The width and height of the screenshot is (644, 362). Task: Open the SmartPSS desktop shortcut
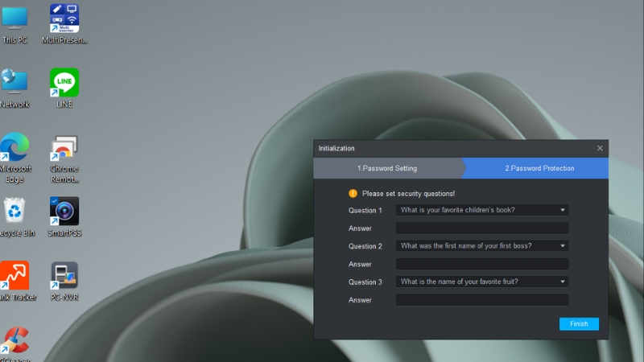64,212
